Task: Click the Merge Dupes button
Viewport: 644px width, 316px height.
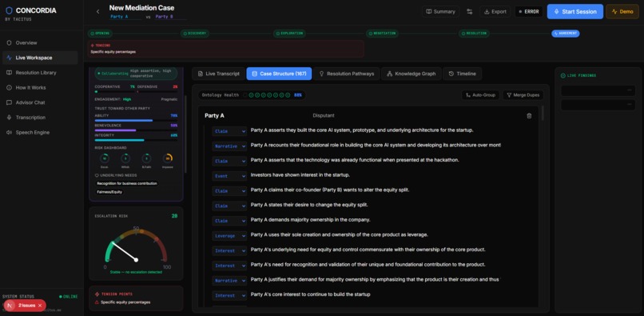Action: click(523, 95)
